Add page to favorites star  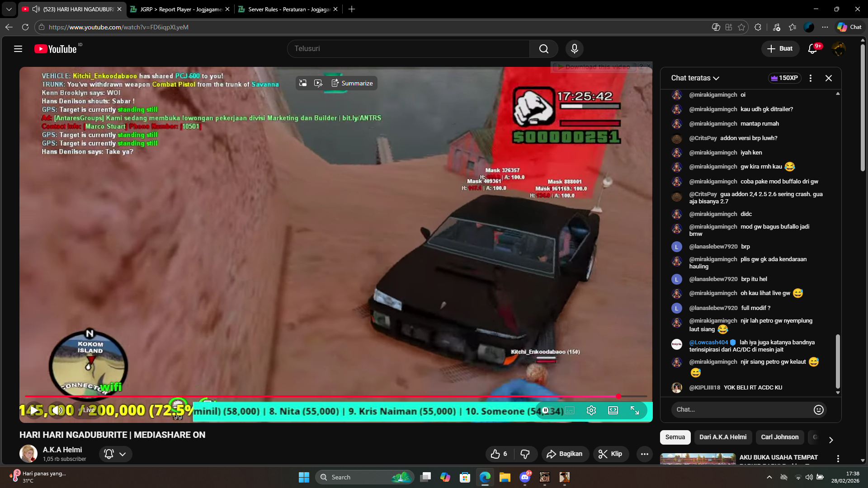(741, 27)
